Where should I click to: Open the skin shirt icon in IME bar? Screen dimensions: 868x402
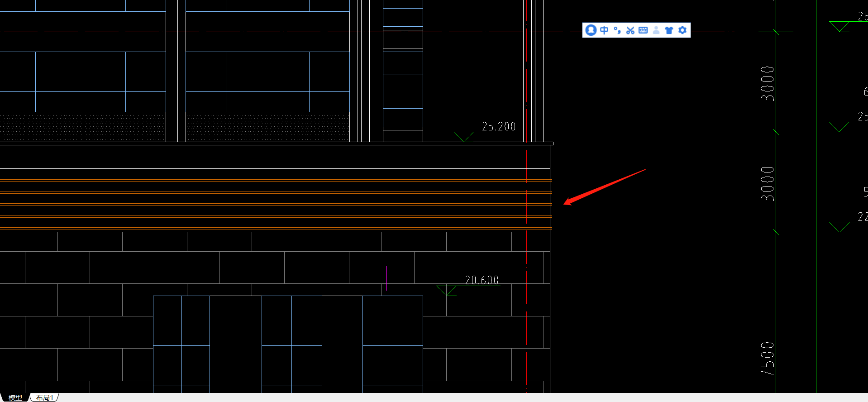pos(669,30)
